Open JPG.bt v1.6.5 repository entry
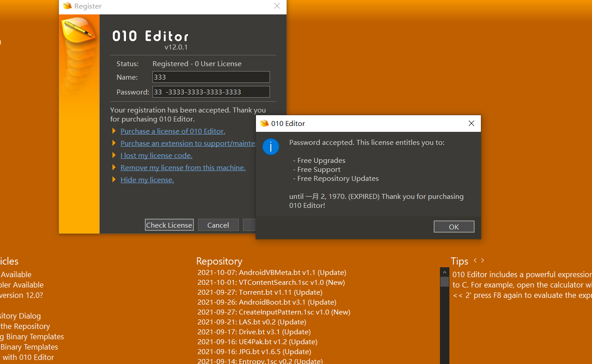The width and height of the screenshot is (592, 364). click(254, 352)
